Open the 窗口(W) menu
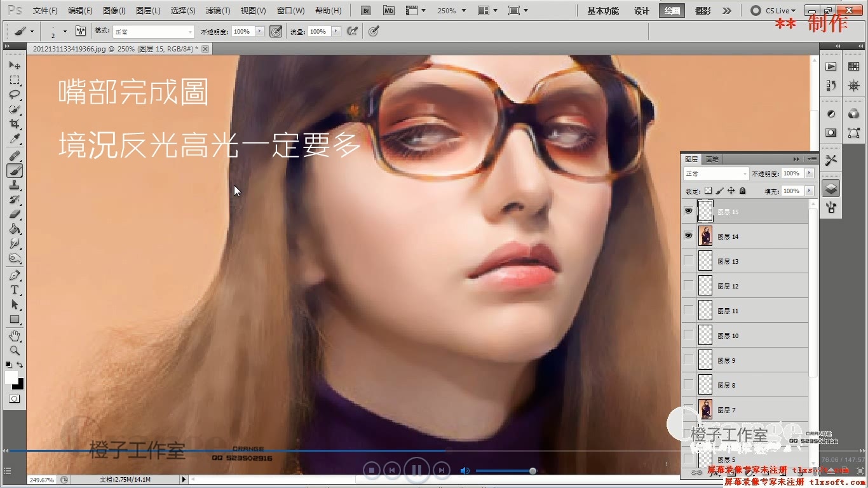868x488 pixels. click(x=290, y=11)
